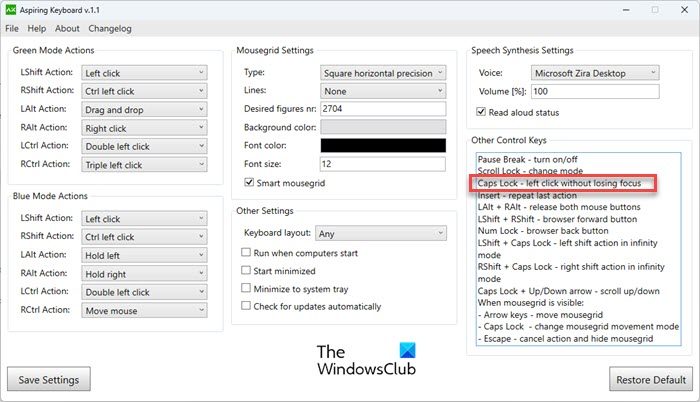Minimize the Aspiring Keyboard window

click(x=626, y=10)
